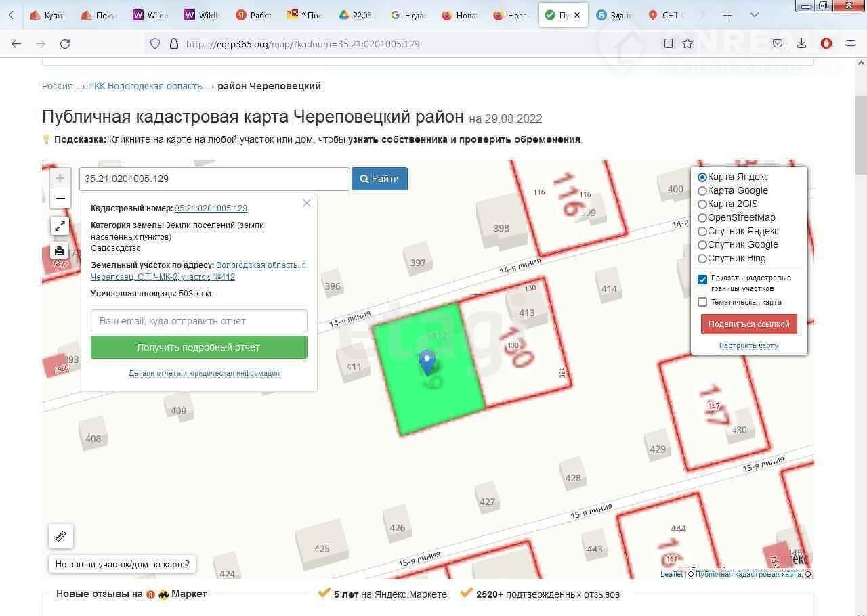Open the ruler measurement tool
This screenshot has width=867, height=616.
point(61,536)
